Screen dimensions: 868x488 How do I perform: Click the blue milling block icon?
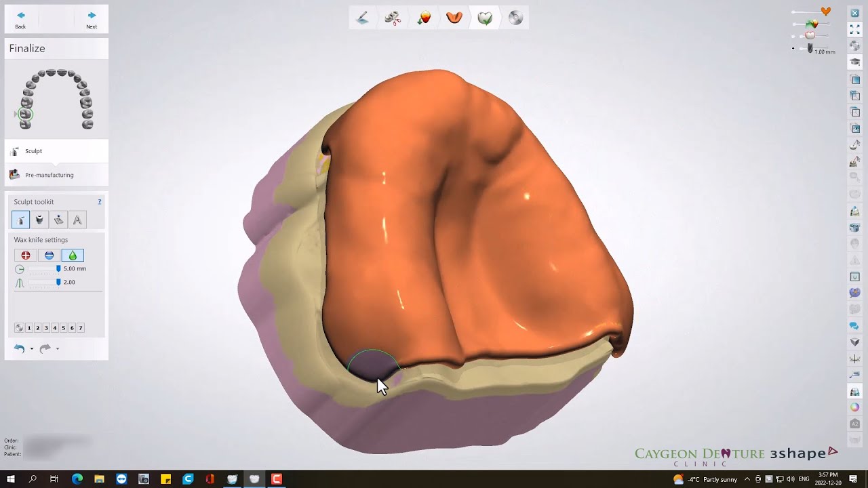[855, 228]
